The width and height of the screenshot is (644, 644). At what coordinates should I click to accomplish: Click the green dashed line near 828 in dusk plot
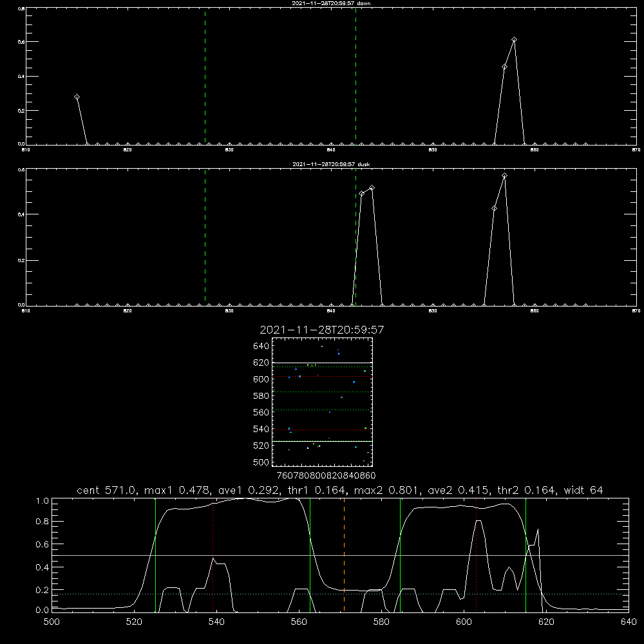[x=205, y=237]
